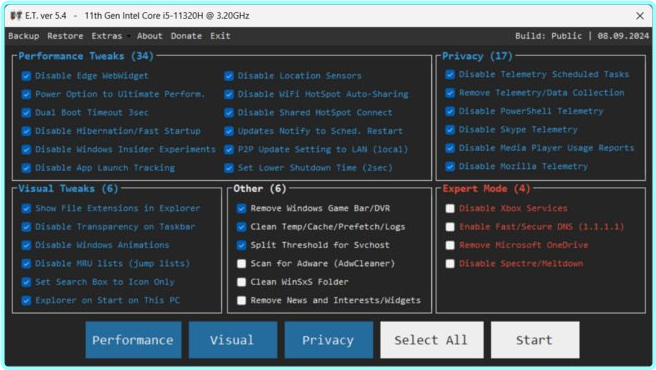This screenshot has width=656, height=370.
Task: Click the Select All button
Action: pyautogui.click(x=431, y=340)
